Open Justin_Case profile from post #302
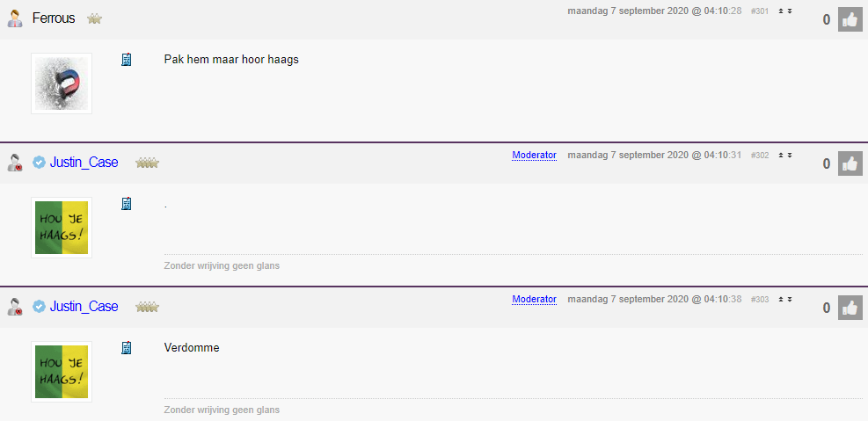 click(84, 163)
